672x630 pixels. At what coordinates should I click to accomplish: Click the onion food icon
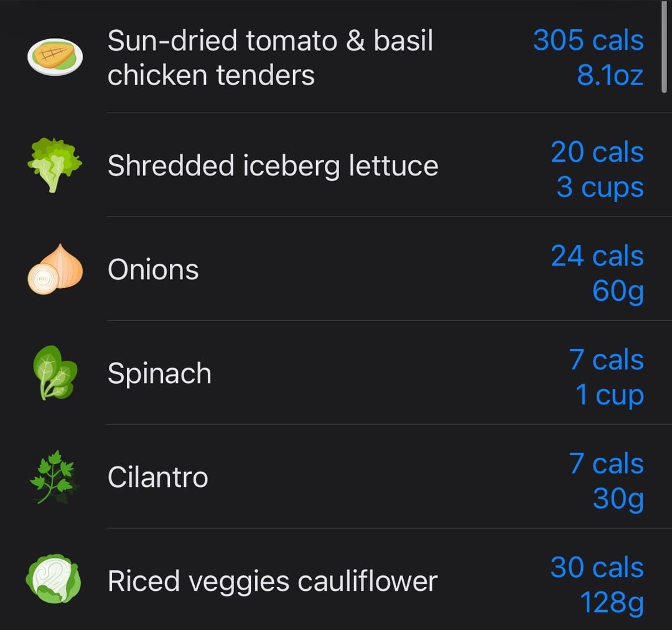[x=55, y=269]
